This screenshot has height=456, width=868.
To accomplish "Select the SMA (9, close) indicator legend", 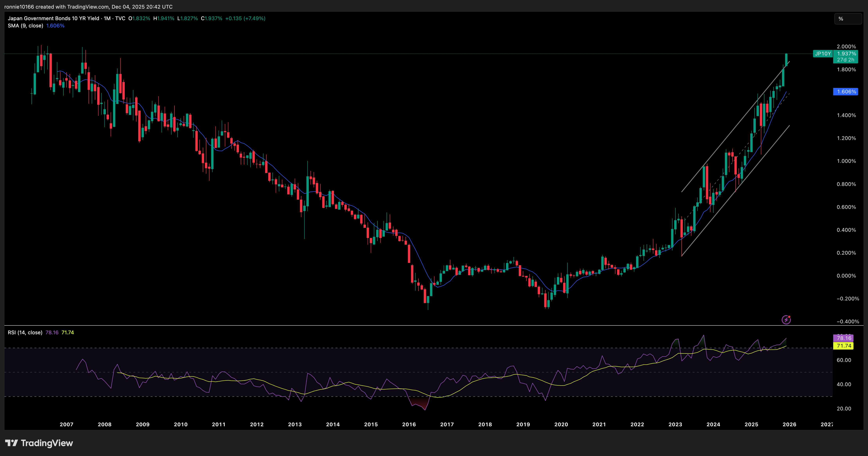I will [25, 25].
